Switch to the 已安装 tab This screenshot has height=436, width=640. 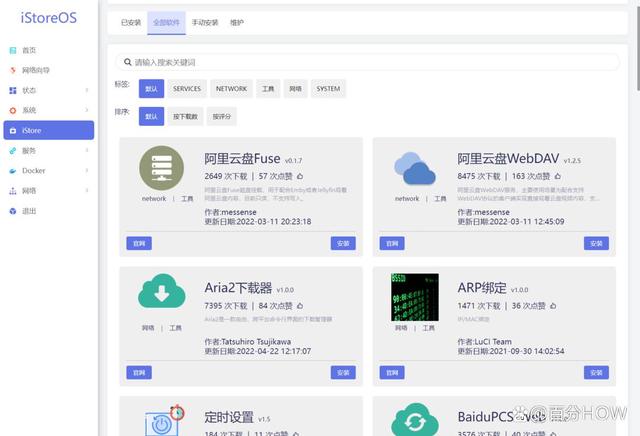point(131,23)
